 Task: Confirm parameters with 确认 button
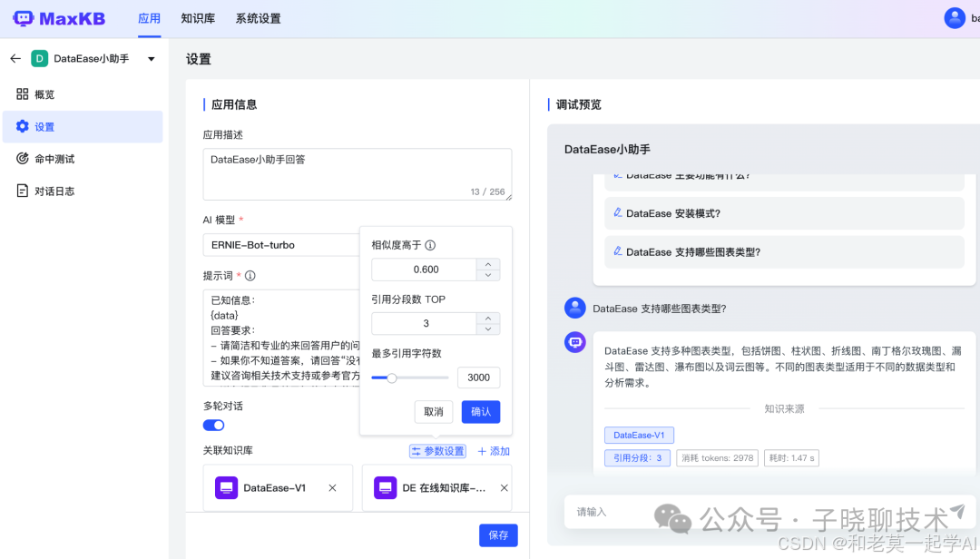[481, 411]
